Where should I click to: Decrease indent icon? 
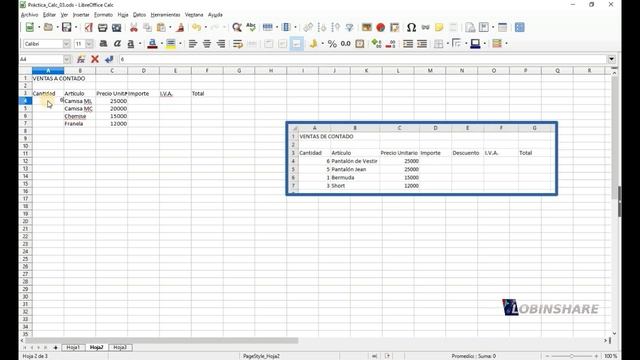pos(422,44)
